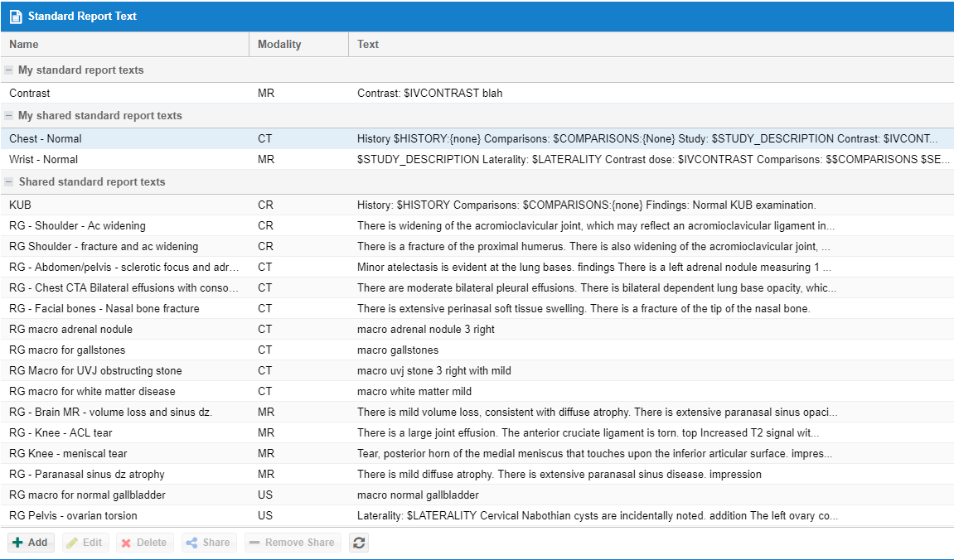Viewport: 954px width, 560px height.
Task: Click the refresh icon in the bottom toolbar
Action: [359, 543]
